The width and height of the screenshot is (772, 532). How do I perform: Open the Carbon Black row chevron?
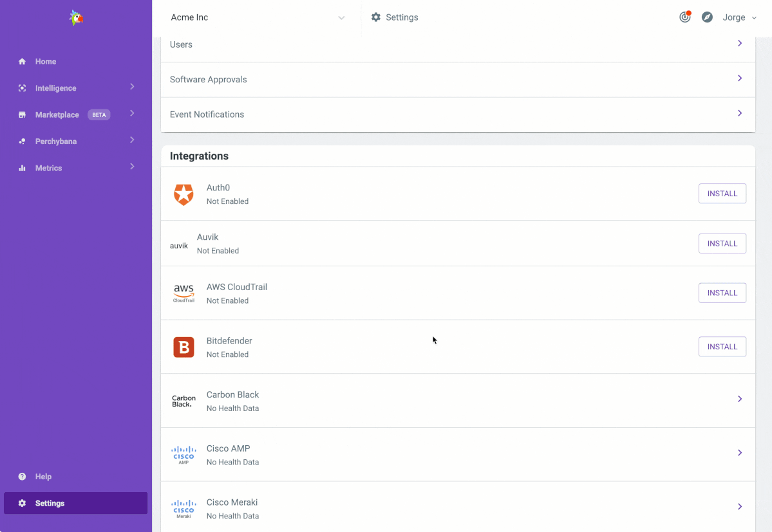[740, 399]
